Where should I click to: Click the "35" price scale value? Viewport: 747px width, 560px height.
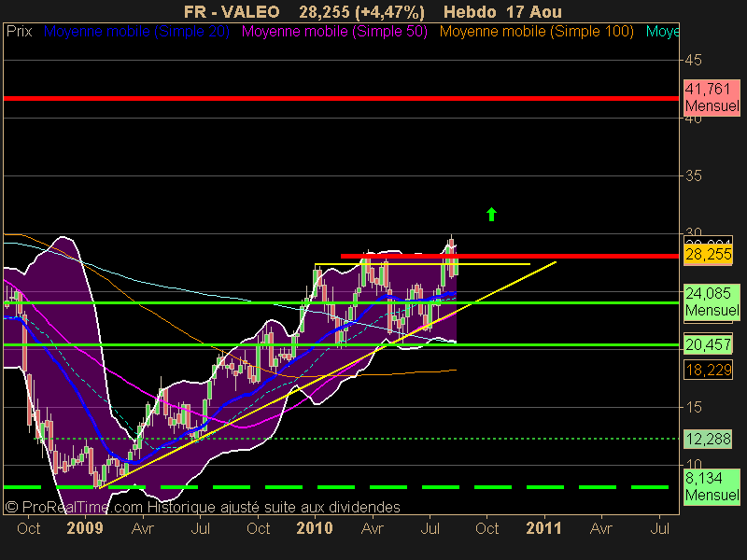pyautogui.click(x=693, y=176)
